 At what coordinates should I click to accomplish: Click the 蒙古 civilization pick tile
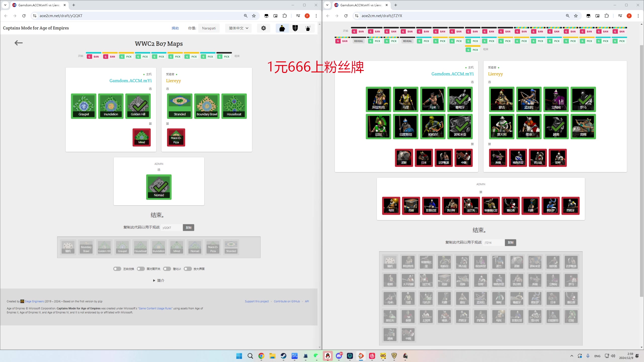pos(502,99)
